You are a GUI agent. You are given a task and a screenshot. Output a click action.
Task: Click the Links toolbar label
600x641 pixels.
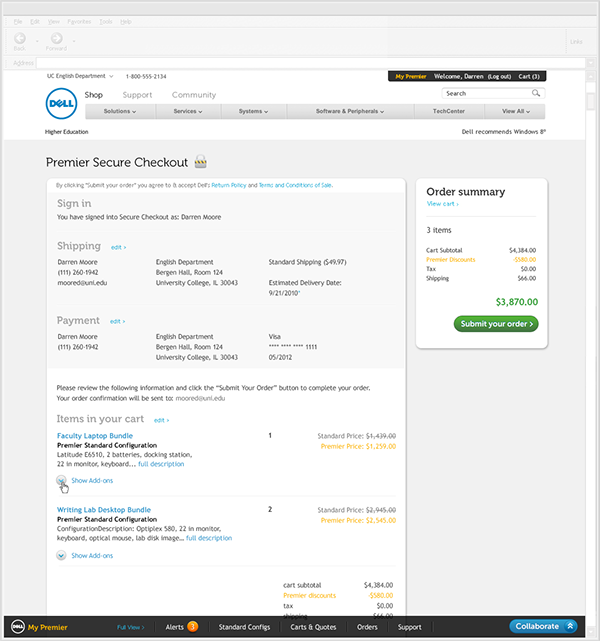(576, 42)
